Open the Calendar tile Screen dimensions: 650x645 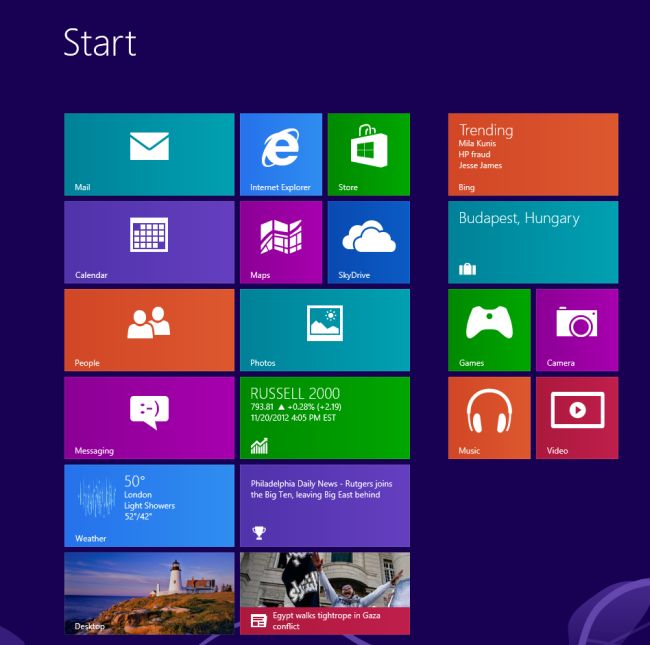click(x=149, y=242)
